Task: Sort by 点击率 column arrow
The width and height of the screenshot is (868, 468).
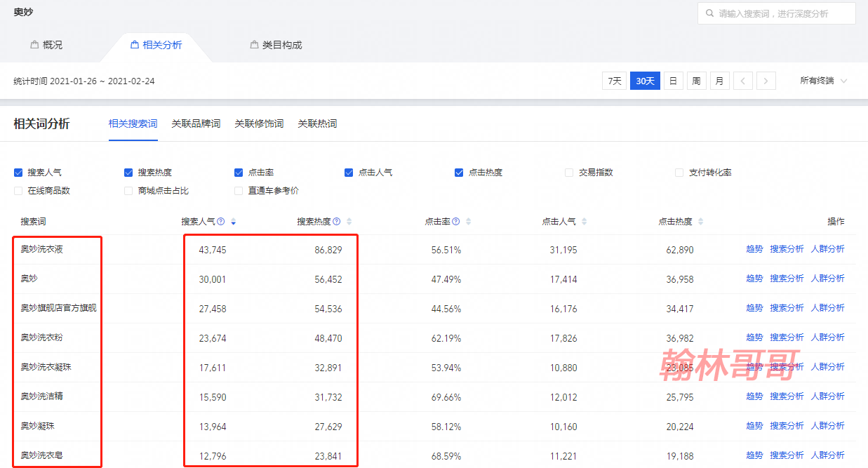Action: [468, 222]
